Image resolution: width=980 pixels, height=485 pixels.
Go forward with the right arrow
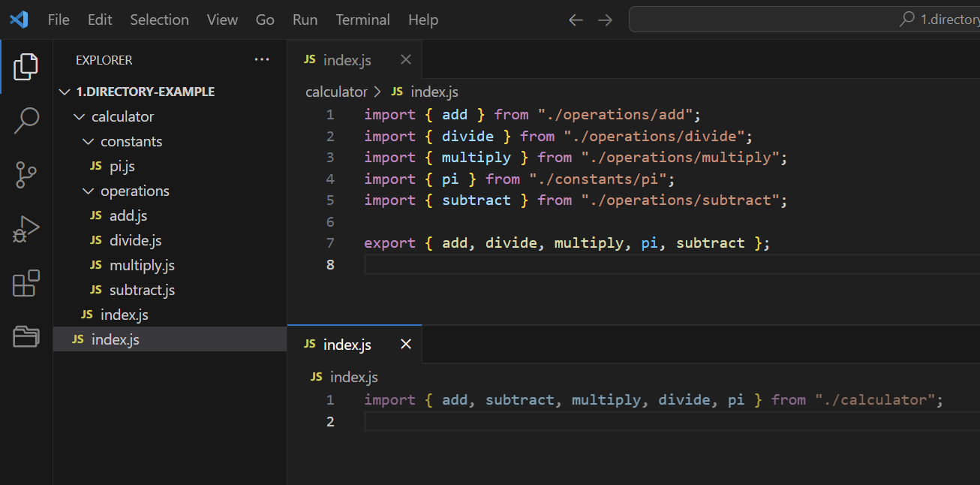point(605,20)
